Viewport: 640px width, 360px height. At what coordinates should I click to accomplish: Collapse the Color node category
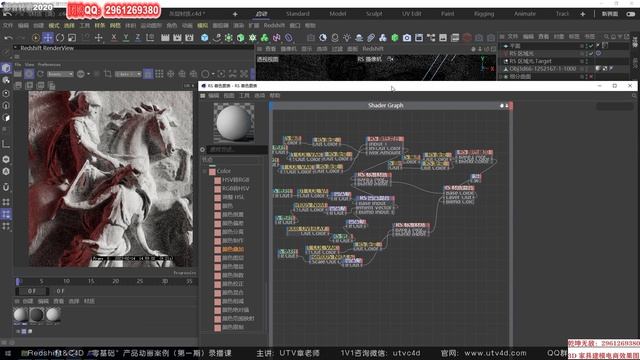[x=205, y=171]
